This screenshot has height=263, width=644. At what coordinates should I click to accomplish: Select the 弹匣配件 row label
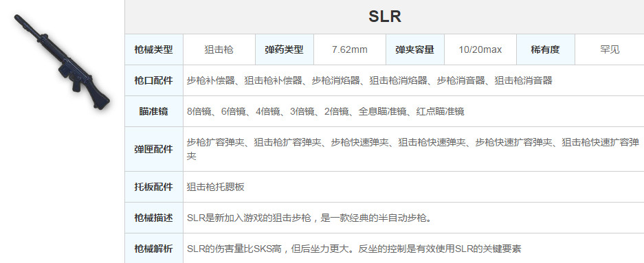coord(154,149)
